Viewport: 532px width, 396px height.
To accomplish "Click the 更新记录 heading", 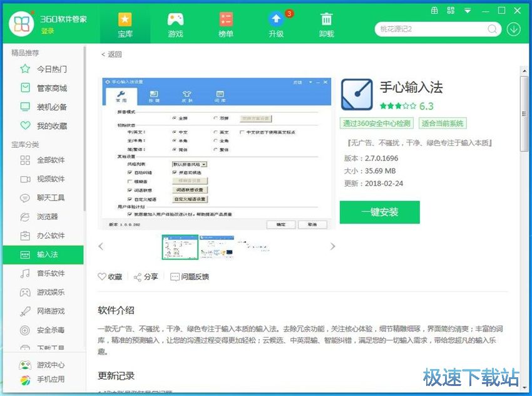I will point(116,375).
